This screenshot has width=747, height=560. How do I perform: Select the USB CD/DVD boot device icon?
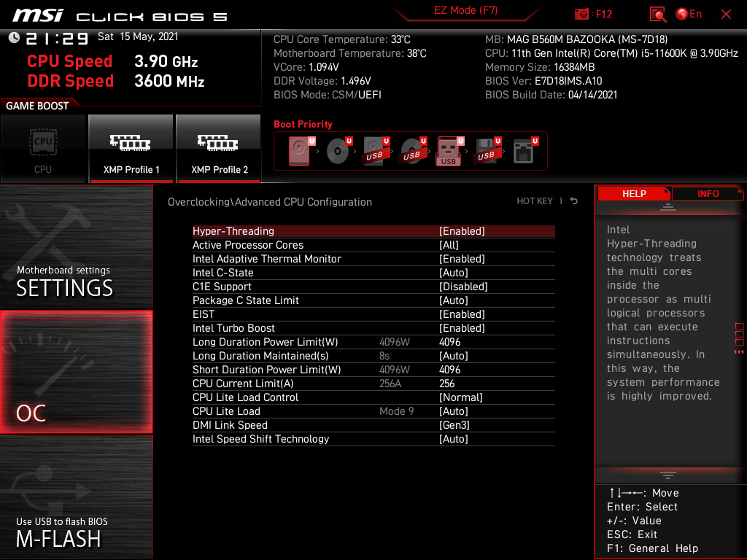pos(414,151)
